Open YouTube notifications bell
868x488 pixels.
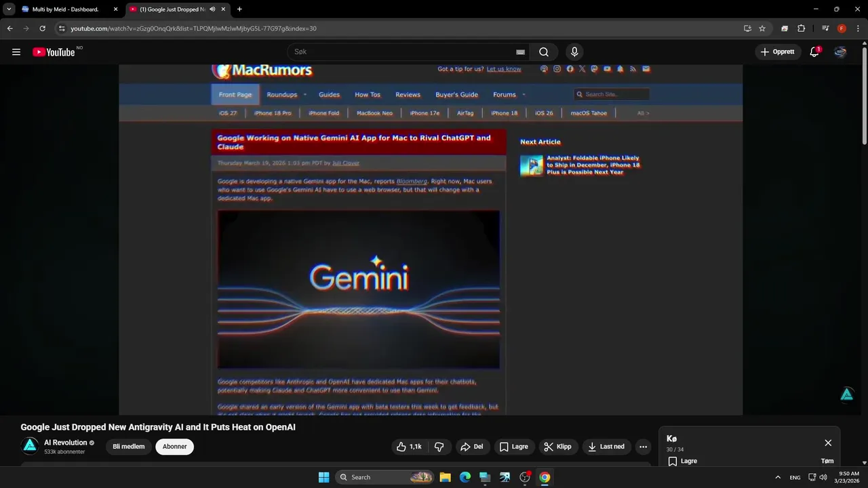814,52
